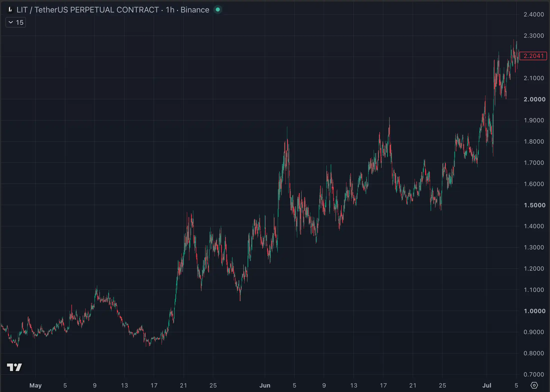Click the 17 date marker in June
Viewport: 550px width, 392px height.
[x=383, y=386]
